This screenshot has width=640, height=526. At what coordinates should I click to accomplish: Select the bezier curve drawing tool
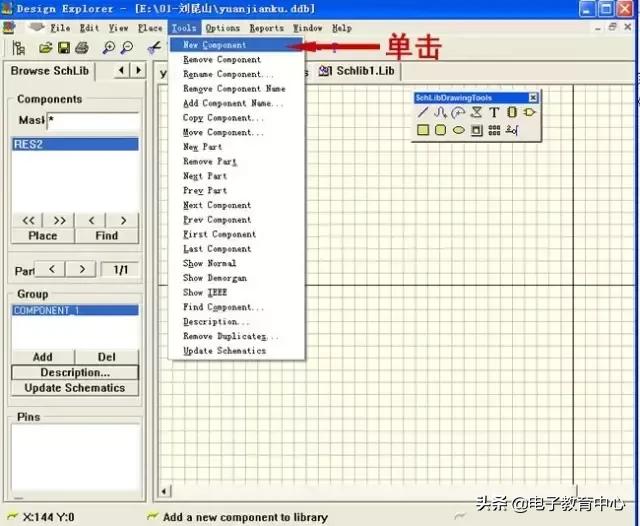click(x=440, y=112)
